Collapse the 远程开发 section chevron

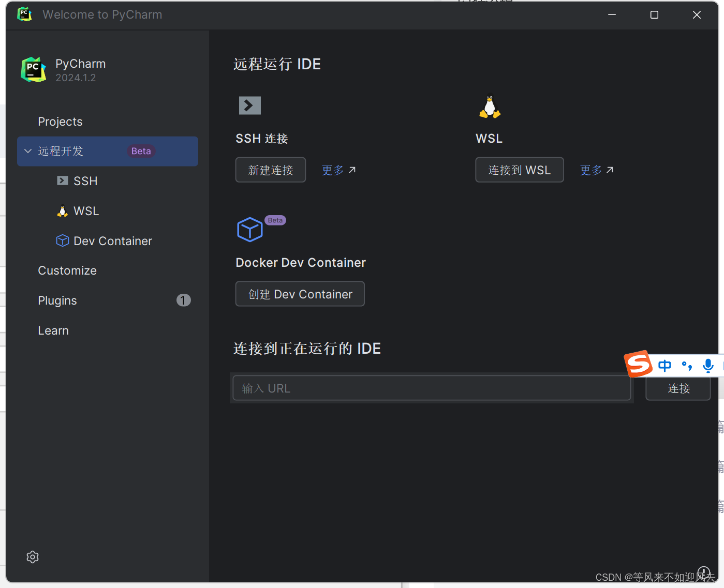pos(28,151)
